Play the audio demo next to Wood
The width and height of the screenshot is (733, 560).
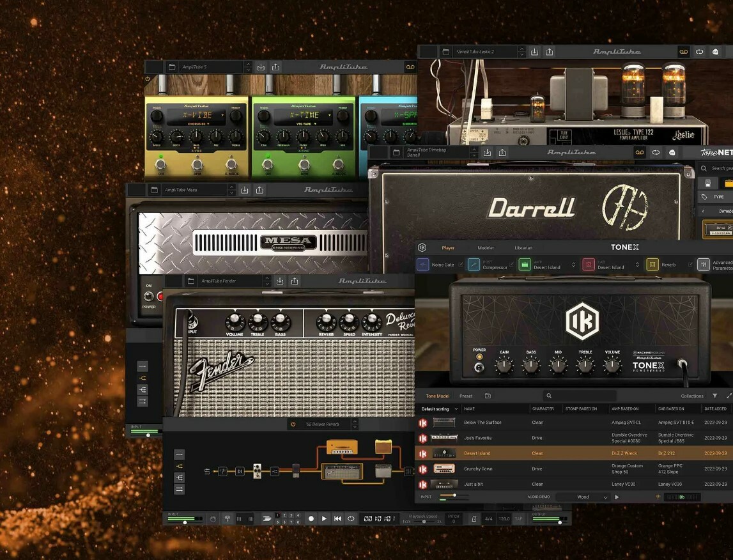coord(617,497)
